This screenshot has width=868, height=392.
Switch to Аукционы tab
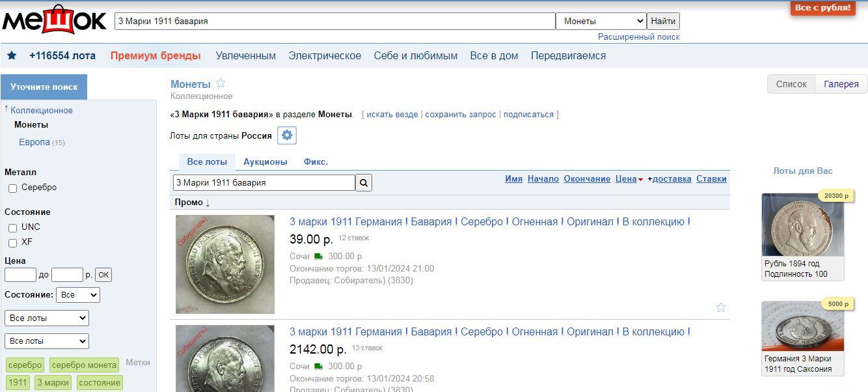tap(265, 161)
